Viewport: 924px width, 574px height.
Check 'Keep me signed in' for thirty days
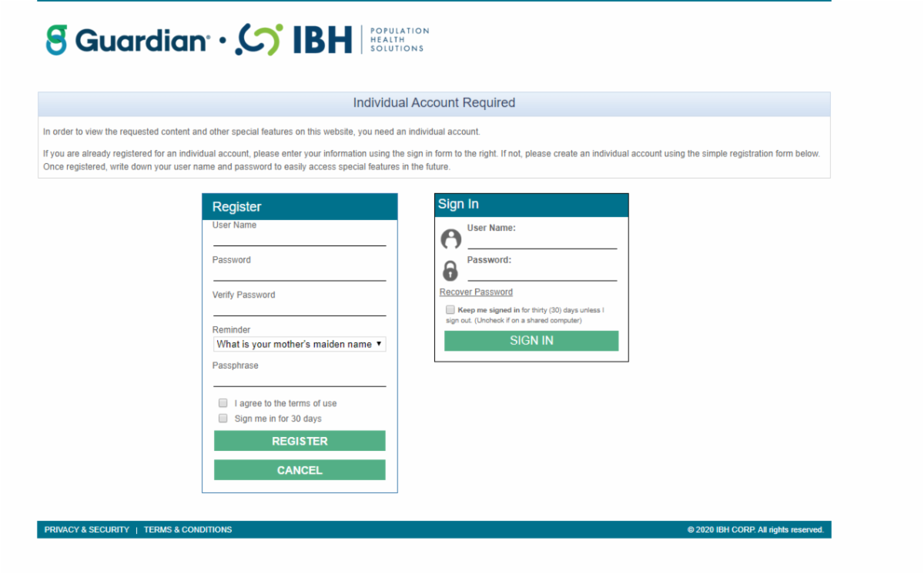pos(450,309)
